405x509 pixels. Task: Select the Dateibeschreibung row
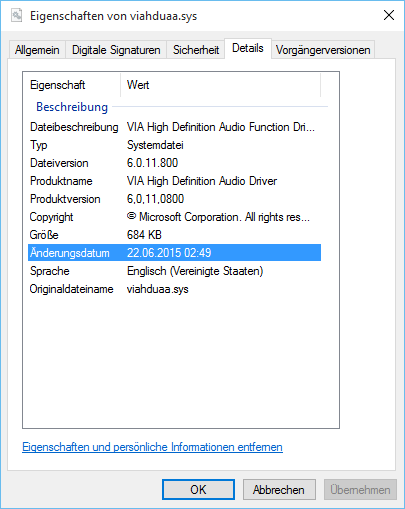[174, 127]
